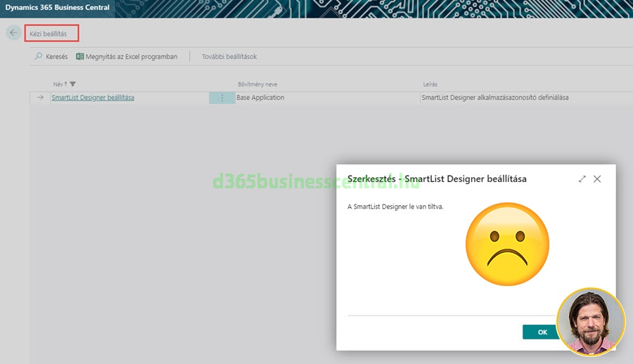Open További beállítások menu
Image resolution: width=633 pixels, height=364 pixels.
[229, 56]
